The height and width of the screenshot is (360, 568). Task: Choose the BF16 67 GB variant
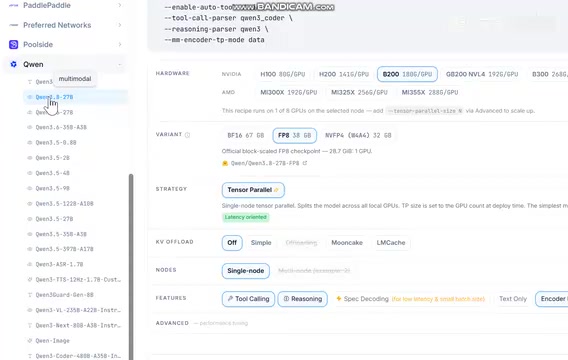pyautogui.click(x=246, y=135)
